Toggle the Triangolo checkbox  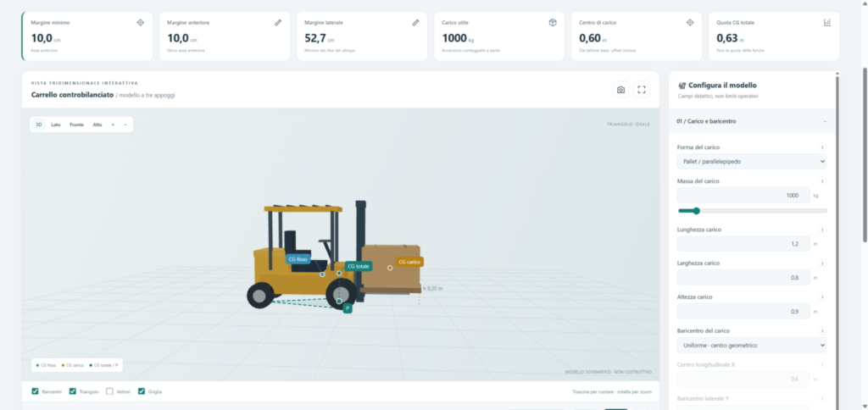73,391
